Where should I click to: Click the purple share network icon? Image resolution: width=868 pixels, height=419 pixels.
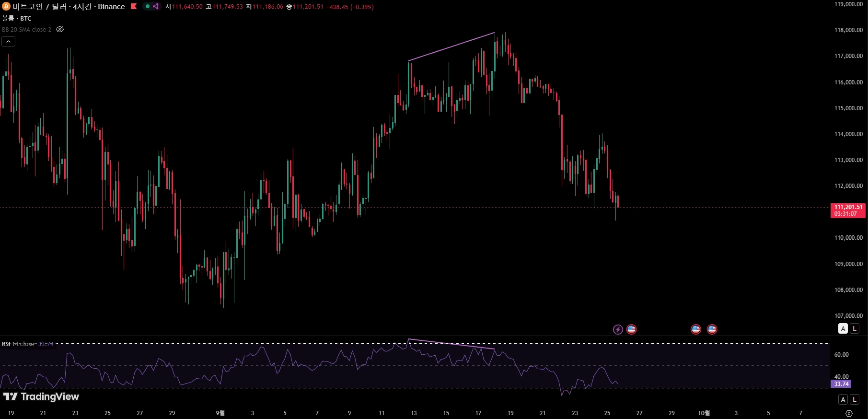156,6
